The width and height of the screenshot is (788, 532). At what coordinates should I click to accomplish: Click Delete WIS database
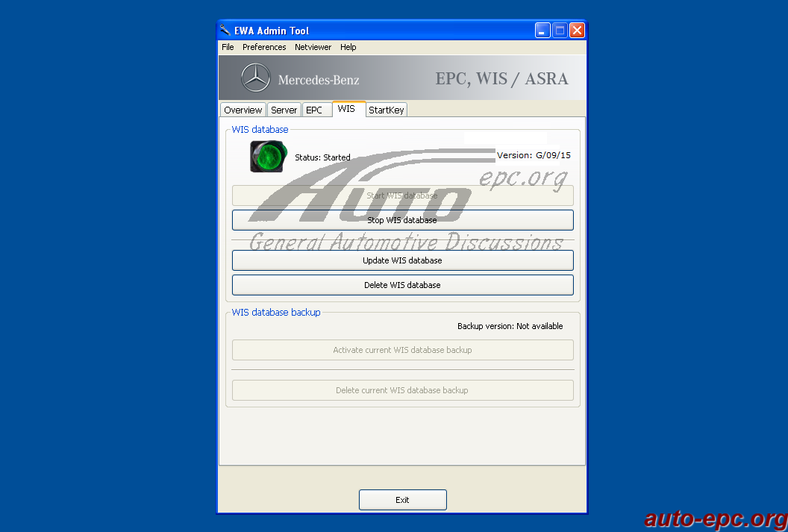pyautogui.click(x=402, y=285)
